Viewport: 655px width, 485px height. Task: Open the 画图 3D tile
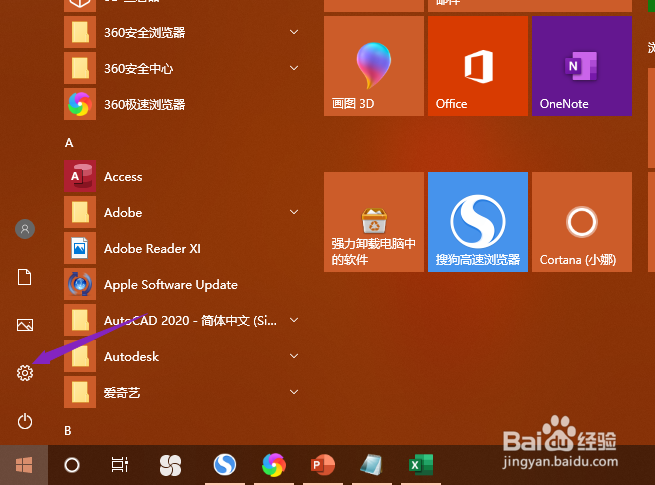(x=374, y=66)
